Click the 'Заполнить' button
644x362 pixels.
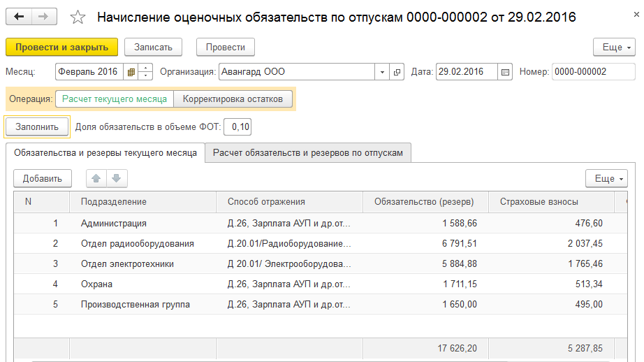(37, 126)
